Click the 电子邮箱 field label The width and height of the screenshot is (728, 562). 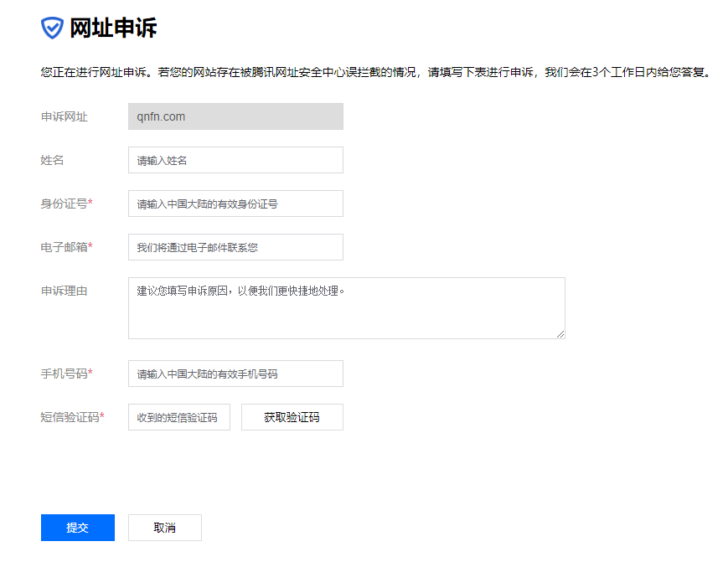click(66, 247)
